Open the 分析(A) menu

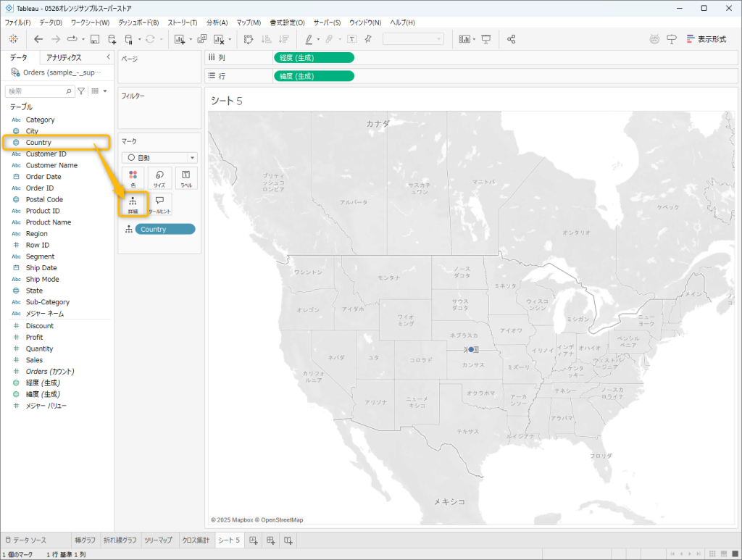click(x=217, y=22)
